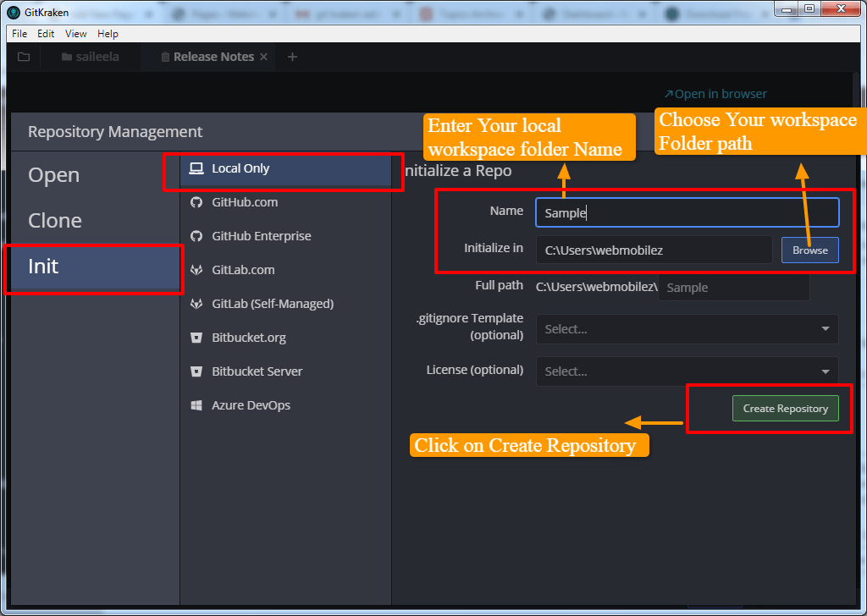Select the GitHub.com hosting service icon
Screen dimensions: 867x616
click(x=196, y=202)
